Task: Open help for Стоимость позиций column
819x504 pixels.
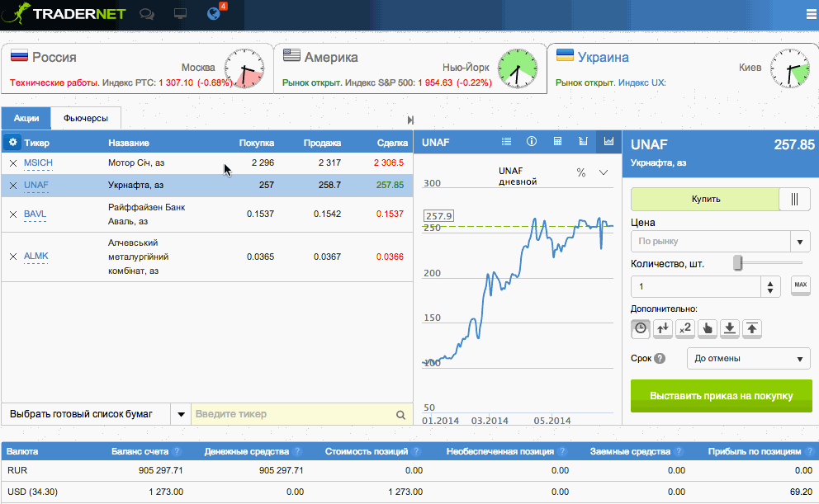Action: click(416, 451)
